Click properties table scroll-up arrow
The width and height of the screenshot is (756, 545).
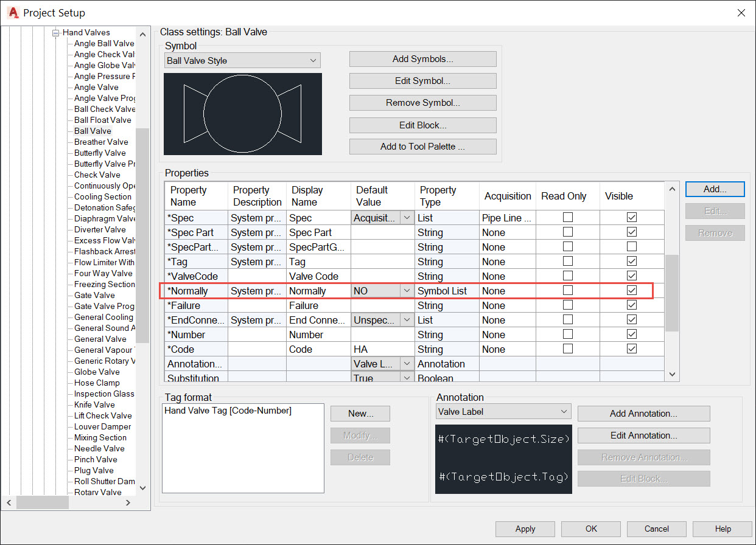click(x=672, y=189)
